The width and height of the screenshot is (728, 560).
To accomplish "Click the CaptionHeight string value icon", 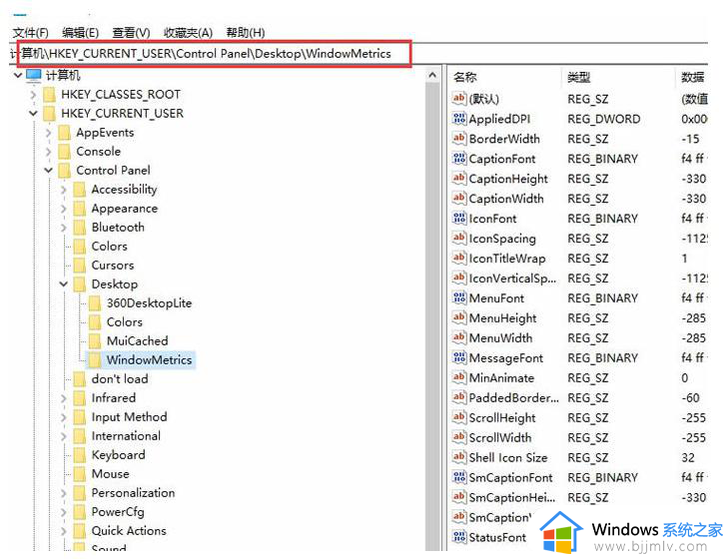I will tap(459, 178).
